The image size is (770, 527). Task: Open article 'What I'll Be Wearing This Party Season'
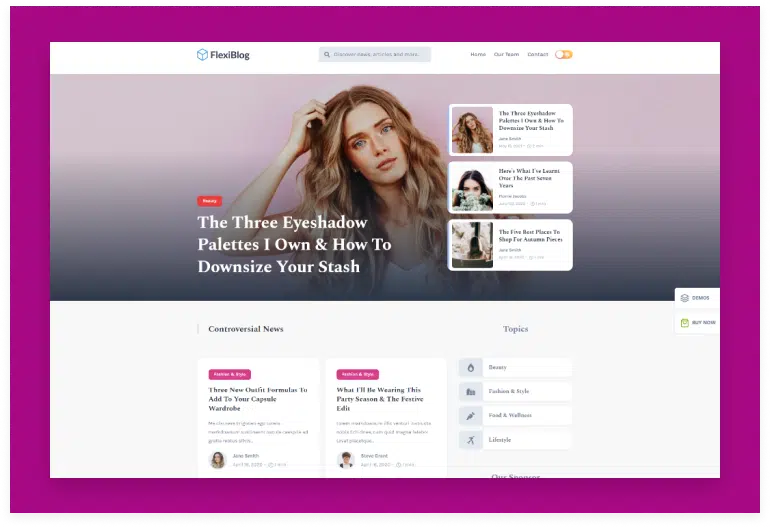380,399
